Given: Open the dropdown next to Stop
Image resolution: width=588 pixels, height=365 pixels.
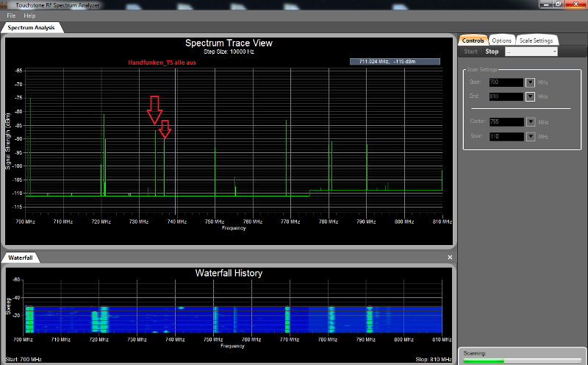Looking at the screenshot, I should click(x=531, y=52).
